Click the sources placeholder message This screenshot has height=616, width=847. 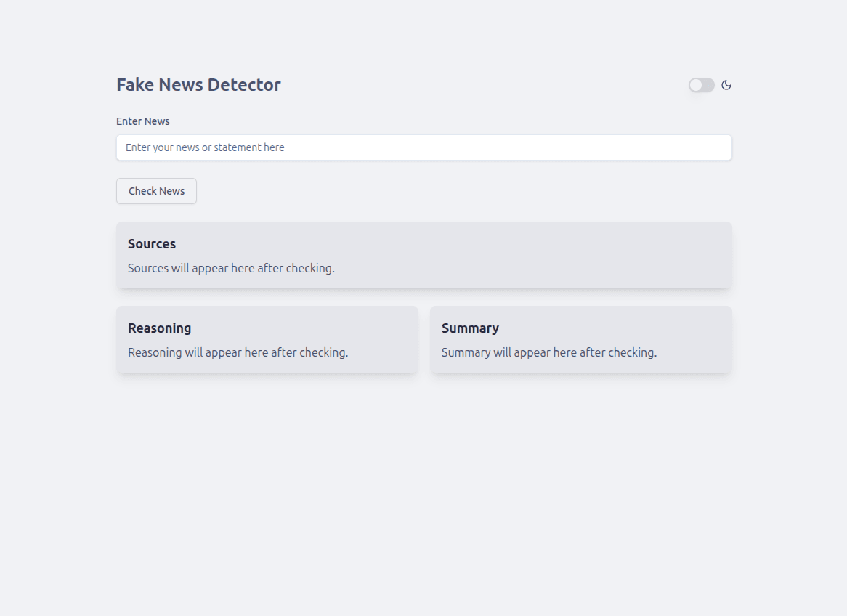[231, 268]
